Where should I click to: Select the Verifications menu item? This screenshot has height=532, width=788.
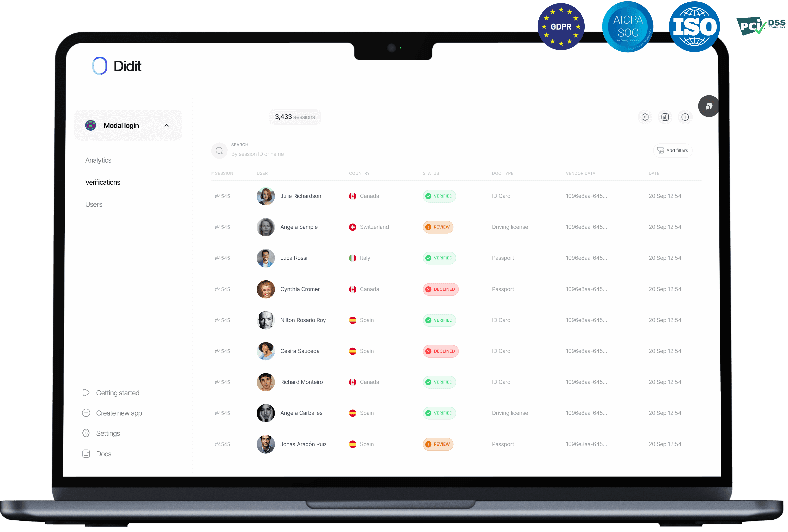point(103,182)
